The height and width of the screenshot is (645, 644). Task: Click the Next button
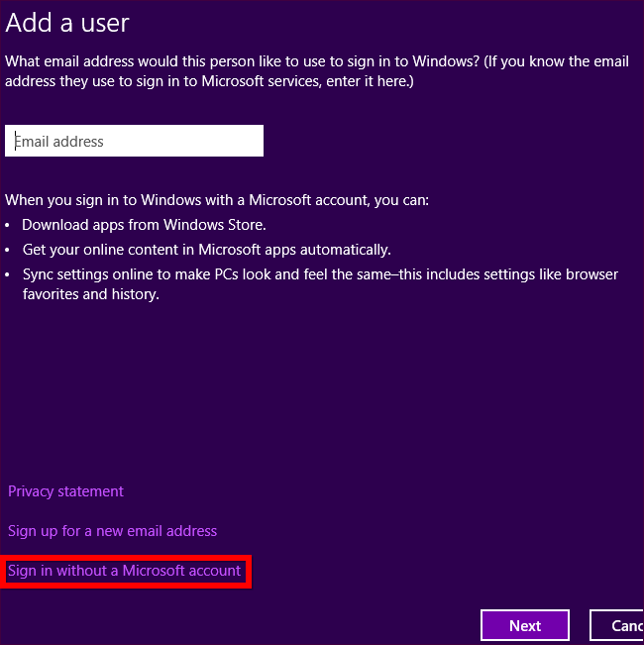[x=525, y=625]
